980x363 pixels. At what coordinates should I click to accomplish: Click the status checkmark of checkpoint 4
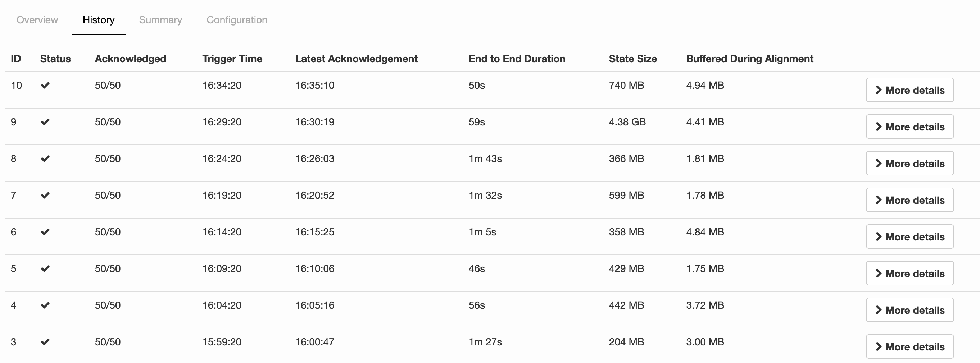[x=45, y=305]
